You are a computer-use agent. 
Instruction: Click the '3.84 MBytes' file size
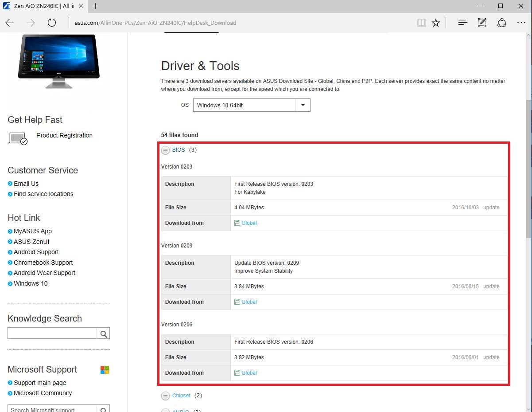[x=249, y=286]
